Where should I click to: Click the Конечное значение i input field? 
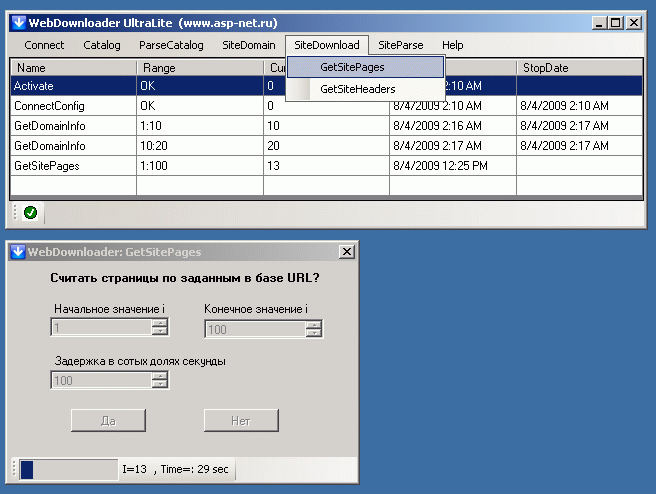(255, 329)
